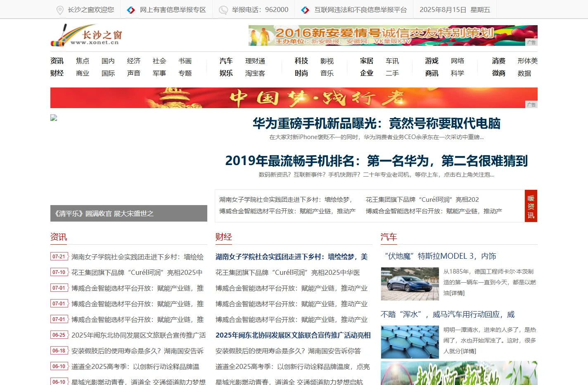Click the date 2025年8月15日 星期五

(x=455, y=10)
